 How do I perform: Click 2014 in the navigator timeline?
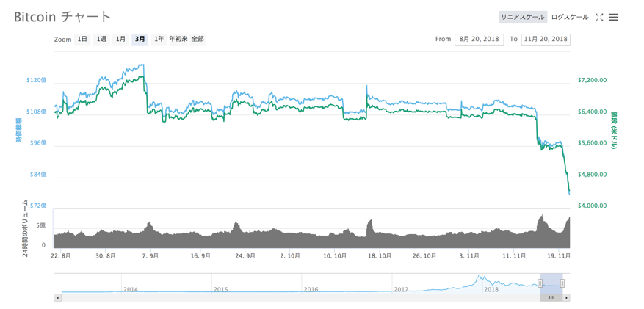coord(131,289)
